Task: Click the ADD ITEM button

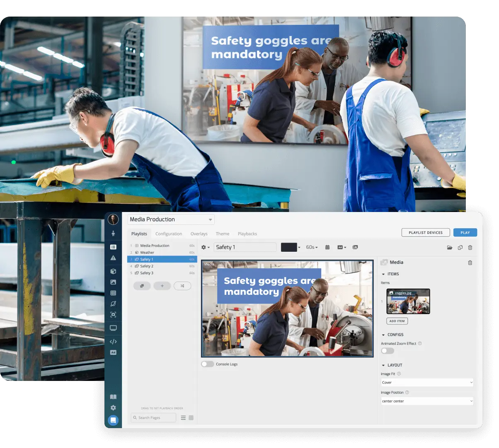Action: [x=397, y=321]
